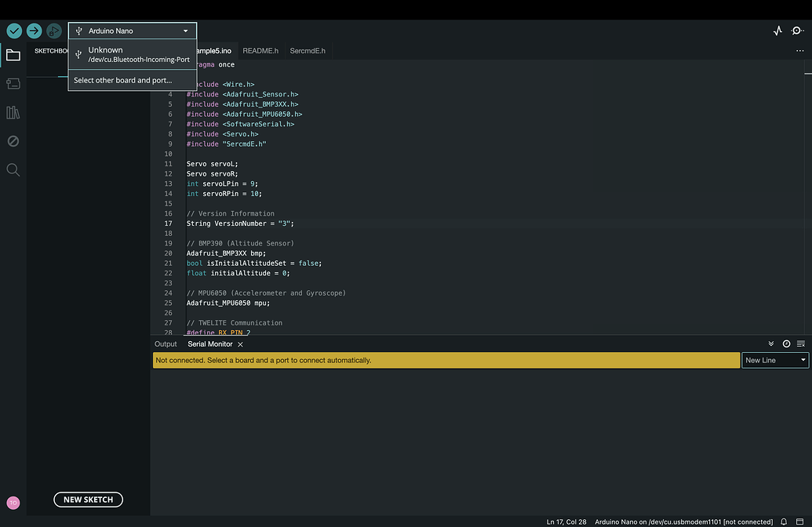Click the Verify checkmark button
Image resolution: width=812 pixels, height=527 pixels.
tap(14, 31)
